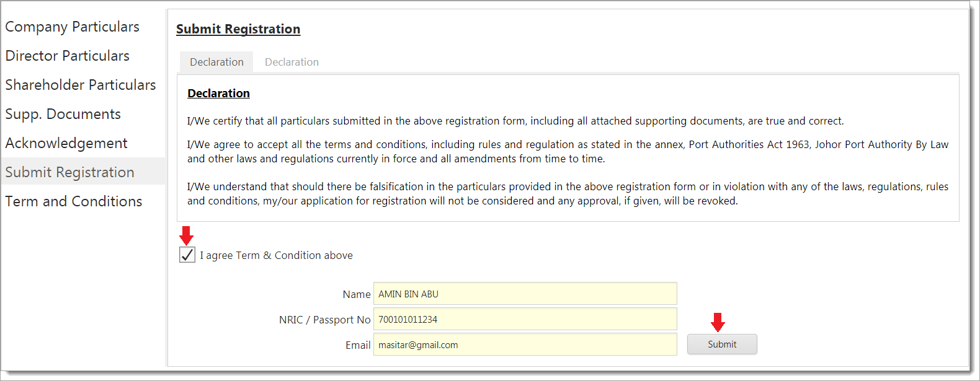Open Shareholder Particulars page
Screen dimensions: 980x381
[80, 85]
